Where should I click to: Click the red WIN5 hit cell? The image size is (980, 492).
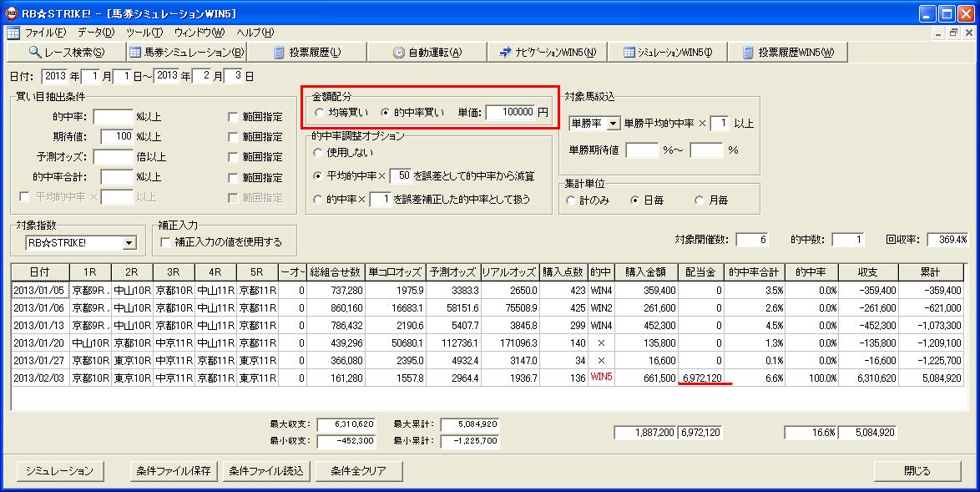click(601, 378)
